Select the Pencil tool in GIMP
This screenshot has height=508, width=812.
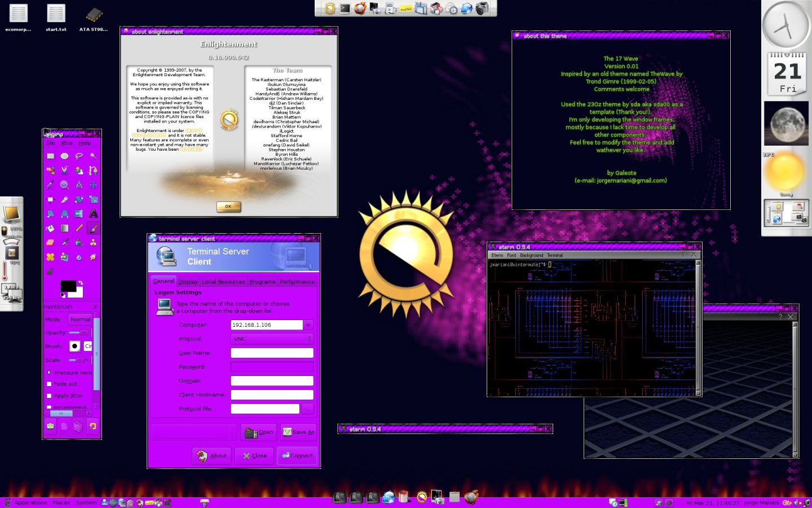79,229
